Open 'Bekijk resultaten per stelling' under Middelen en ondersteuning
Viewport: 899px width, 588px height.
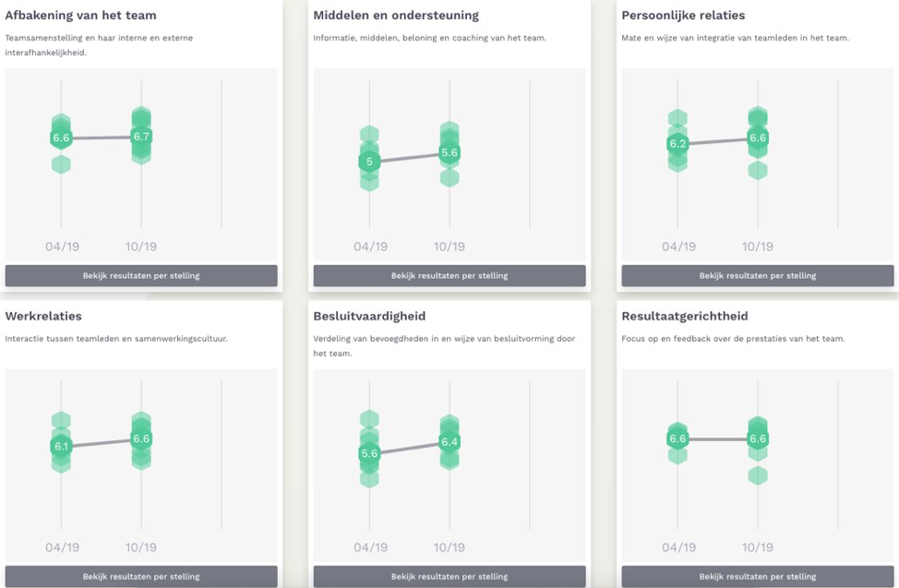pos(449,275)
